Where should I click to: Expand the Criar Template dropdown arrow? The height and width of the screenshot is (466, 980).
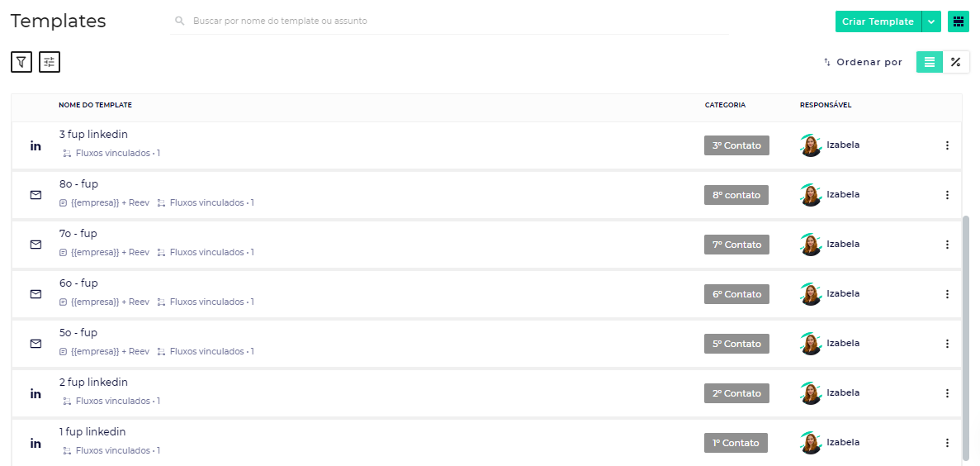[x=931, y=21]
